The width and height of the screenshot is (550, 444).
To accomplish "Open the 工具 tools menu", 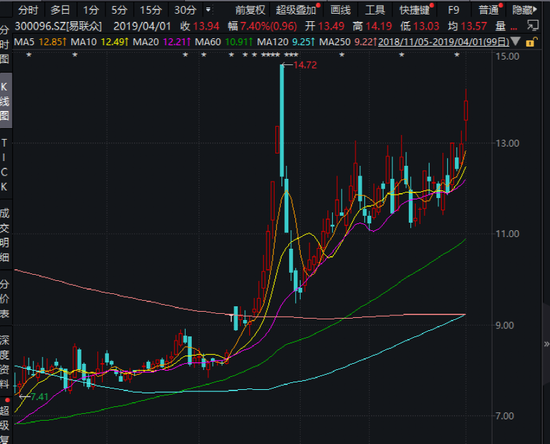I will [x=375, y=10].
